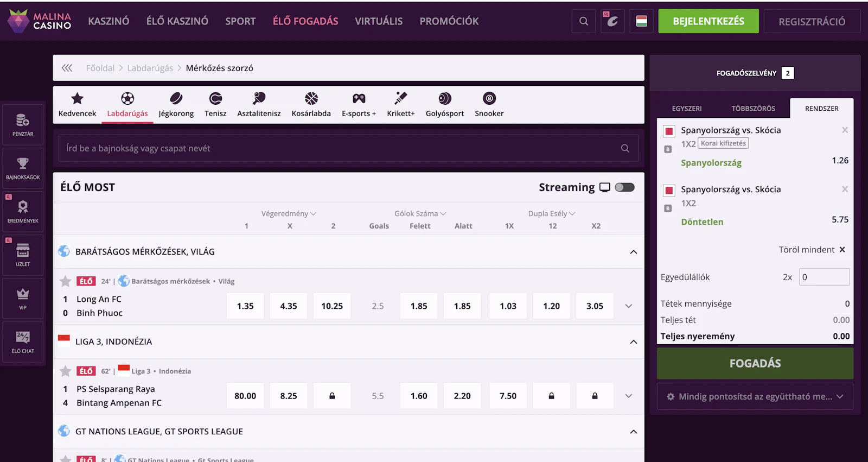Open the Snooker sport category

[x=489, y=104]
